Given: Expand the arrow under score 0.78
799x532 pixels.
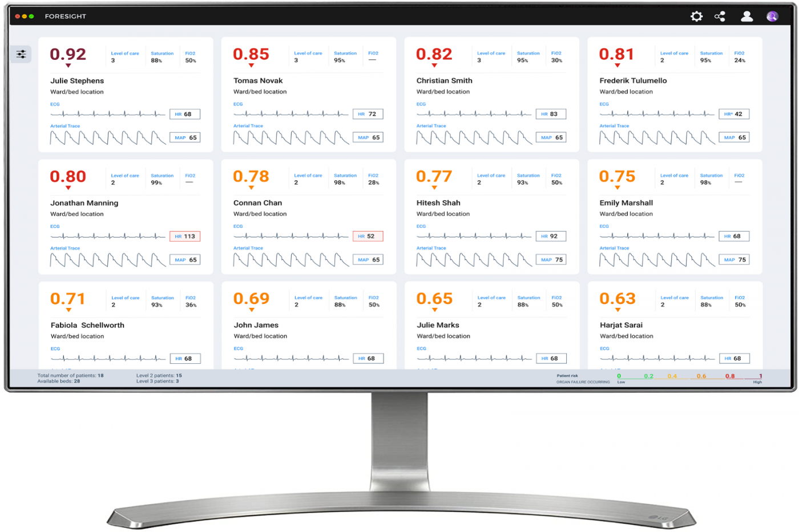Looking at the screenshot, I should (251, 188).
